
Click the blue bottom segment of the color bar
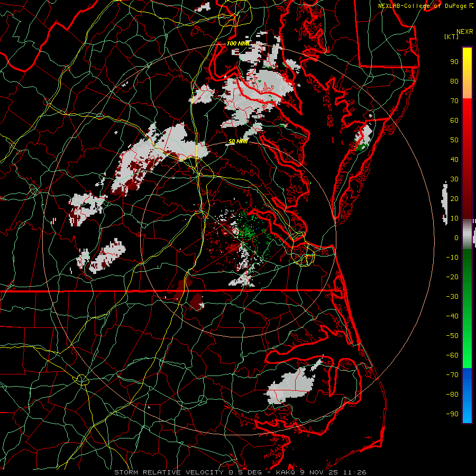point(467,396)
